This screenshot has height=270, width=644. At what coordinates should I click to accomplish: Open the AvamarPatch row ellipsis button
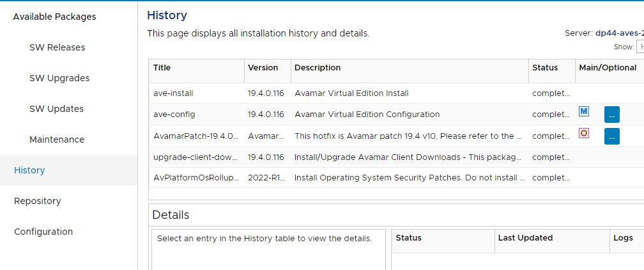611,136
